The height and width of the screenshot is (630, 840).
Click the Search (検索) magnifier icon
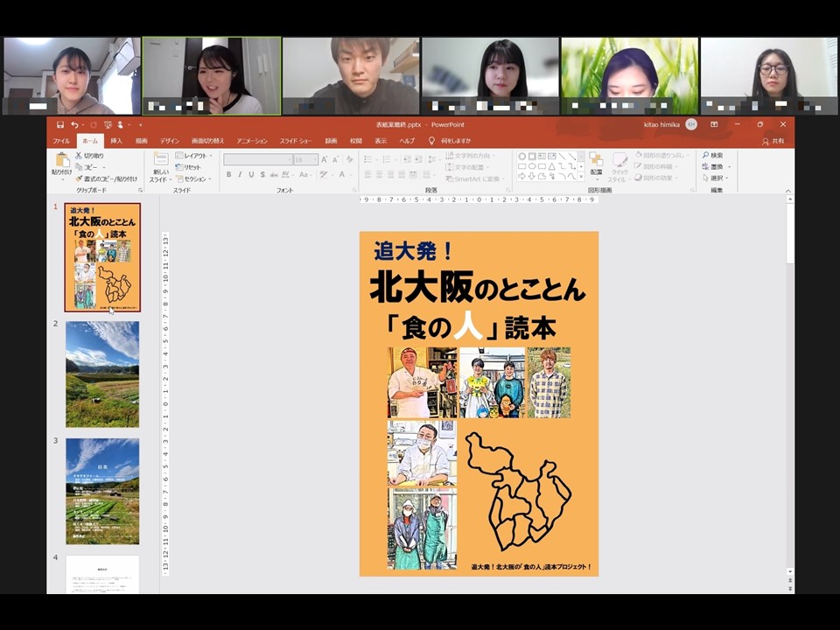coord(712,156)
